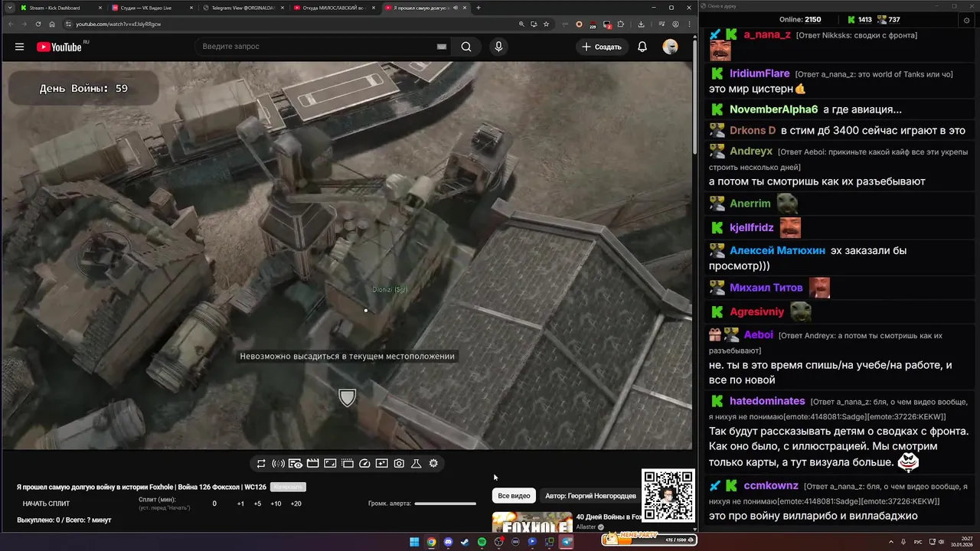Screen dimensions: 980x551
Task: Open the 40 Дней Войны video thumbnail
Action: [532, 522]
